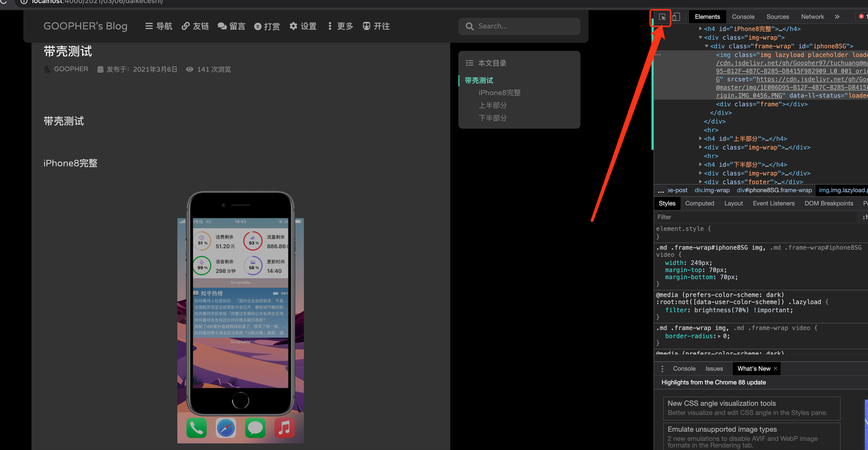Open the New CSS angle visualization tools card
The height and width of the screenshot is (450, 868).
pos(751,408)
